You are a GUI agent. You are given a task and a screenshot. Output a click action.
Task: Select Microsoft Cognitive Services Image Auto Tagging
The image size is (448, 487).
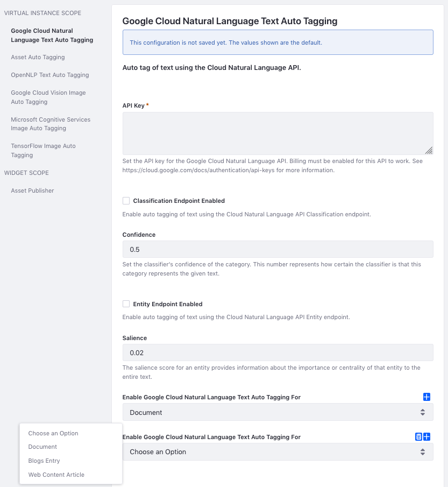click(51, 124)
